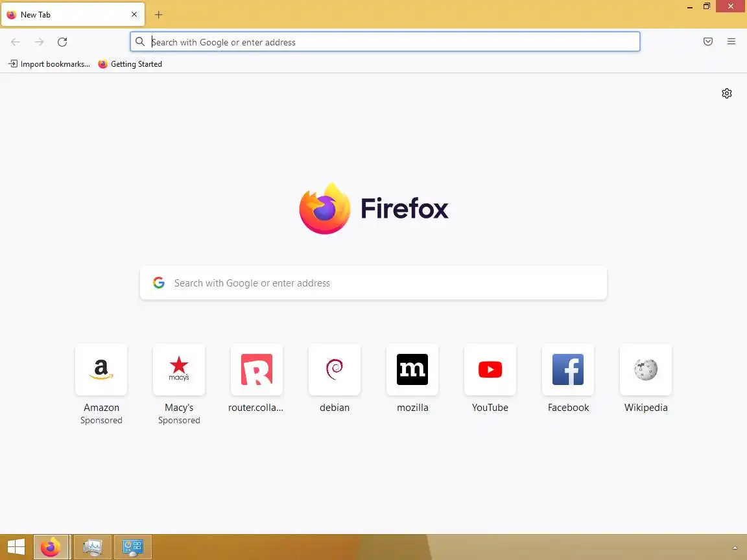
Task: Open the control panel taskbar icon
Action: click(x=133, y=547)
